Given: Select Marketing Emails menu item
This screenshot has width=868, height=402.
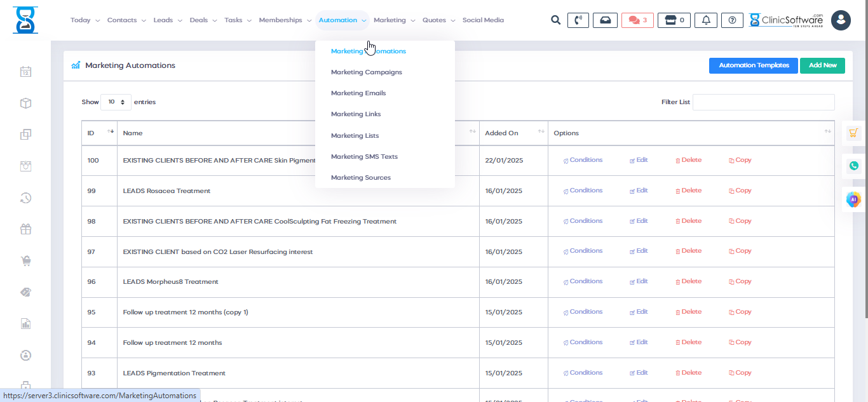Looking at the screenshot, I should pos(358,93).
